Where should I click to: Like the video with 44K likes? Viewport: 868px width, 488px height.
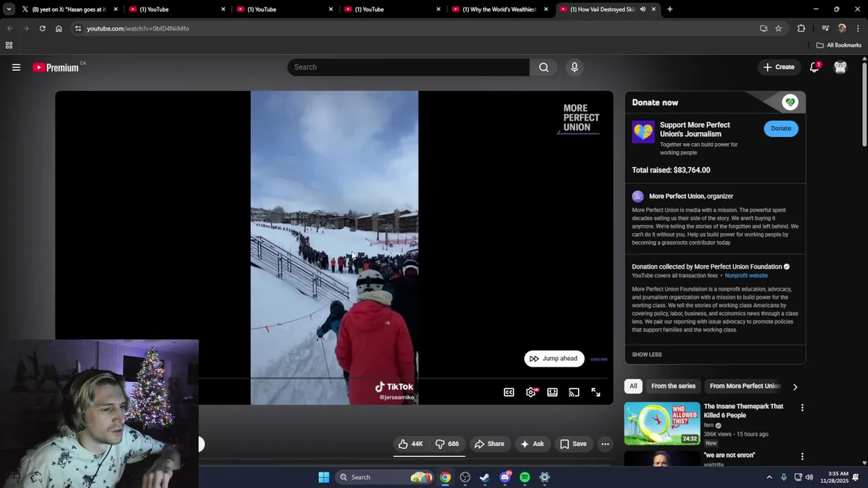pyautogui.click(x=411, y=444)
